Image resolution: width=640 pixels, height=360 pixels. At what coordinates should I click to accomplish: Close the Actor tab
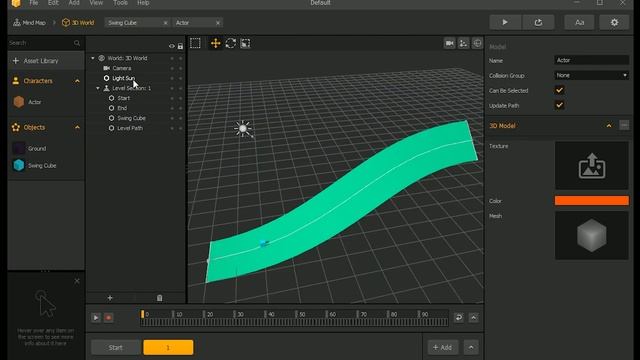[218, 23]
